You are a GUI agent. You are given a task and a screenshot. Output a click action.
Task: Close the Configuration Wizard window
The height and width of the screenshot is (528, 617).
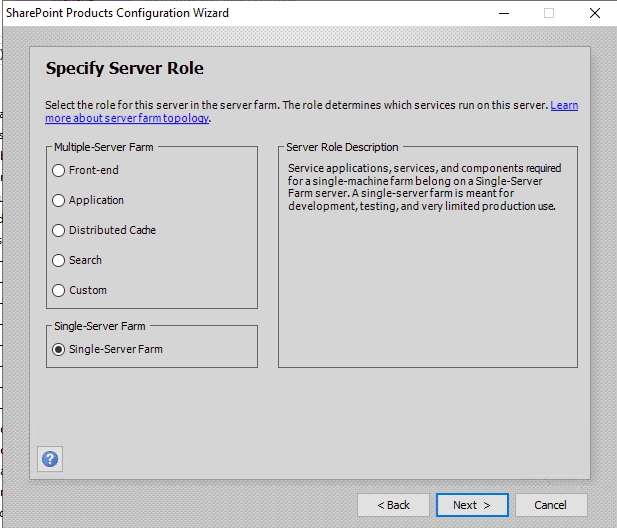point(595,13)
